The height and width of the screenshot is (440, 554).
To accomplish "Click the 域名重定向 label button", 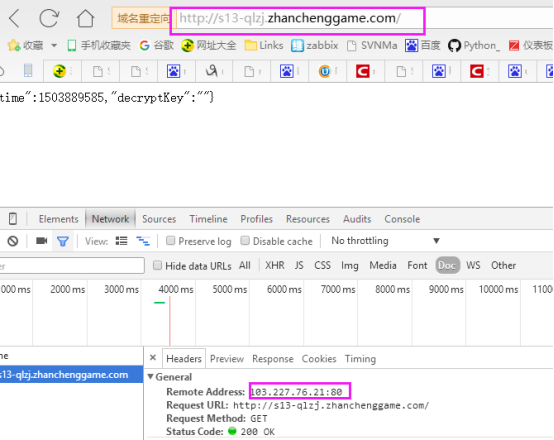I will tap(143, 18).
